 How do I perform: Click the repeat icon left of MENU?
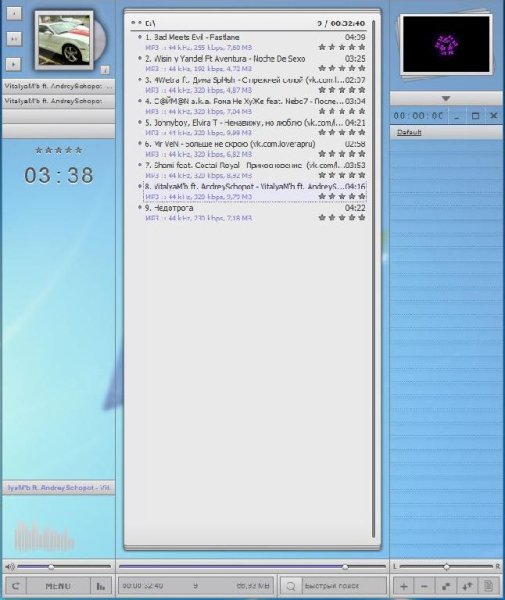pyautogui.click(x=16, y=586)
